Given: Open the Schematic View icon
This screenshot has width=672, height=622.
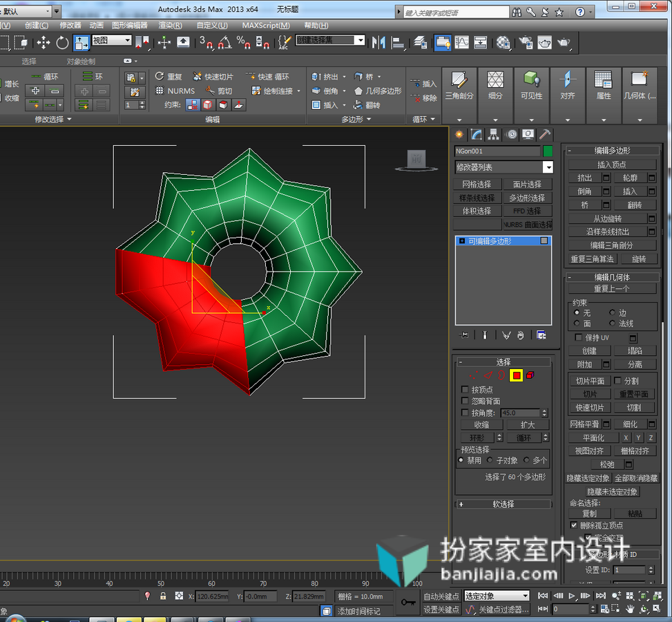Looking at the screenshot, I should click(481, 42).
